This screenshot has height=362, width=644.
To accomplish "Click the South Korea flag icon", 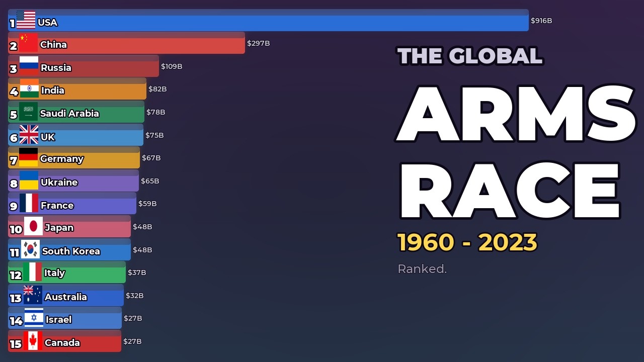I will pos(31,250).
